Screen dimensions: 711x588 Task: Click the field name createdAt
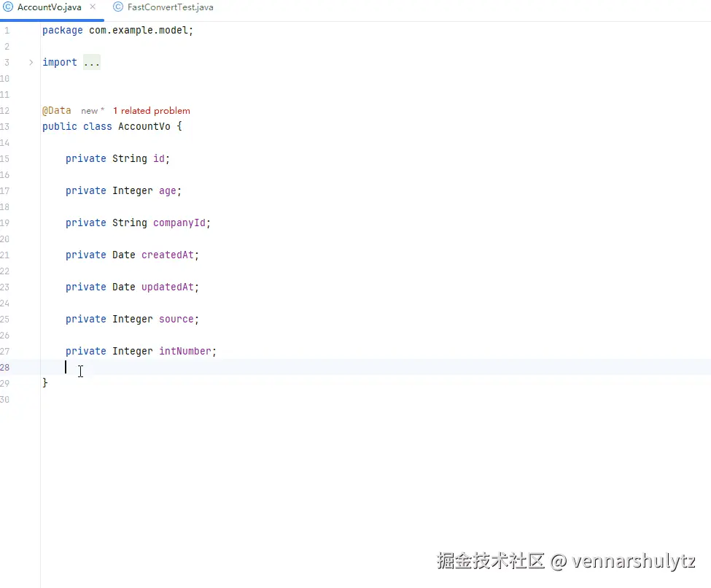[x=169, y=255]
